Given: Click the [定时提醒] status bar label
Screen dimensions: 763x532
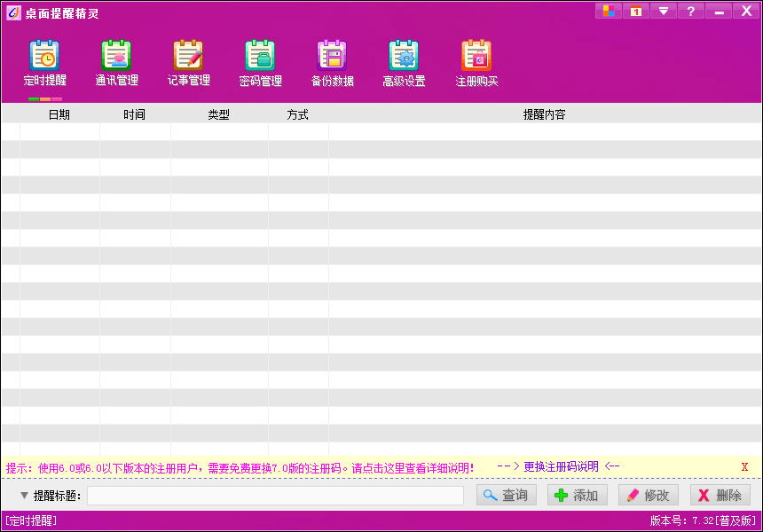Looking at the screenshot, I should 31,520.
